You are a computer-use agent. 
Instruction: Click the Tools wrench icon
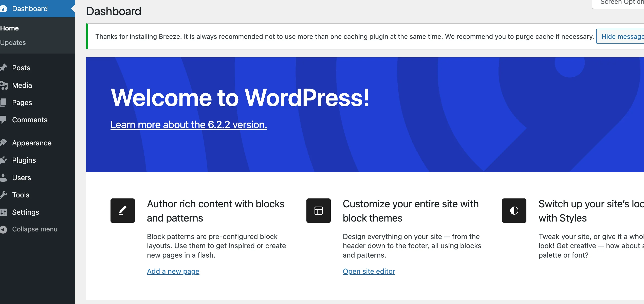(4, 195)
